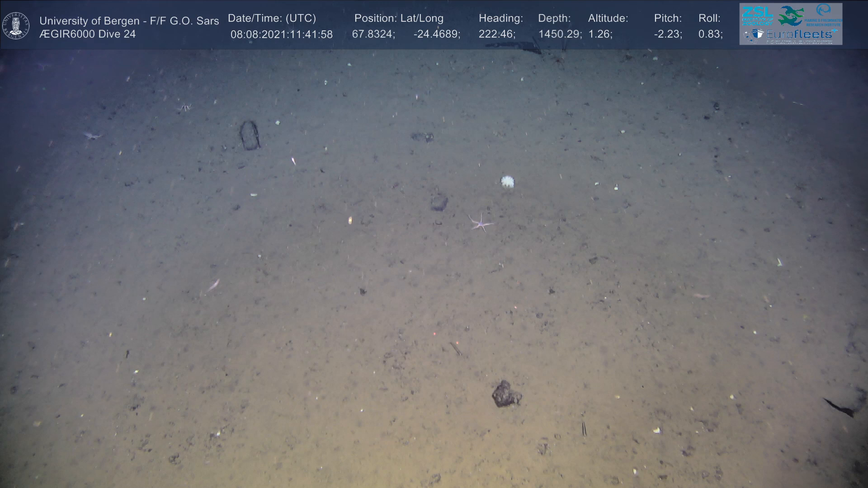The width and height of the screenshot is (868, 488).
Task: Click the Date/Time (UTC) header label
Action: pos(272,19)
